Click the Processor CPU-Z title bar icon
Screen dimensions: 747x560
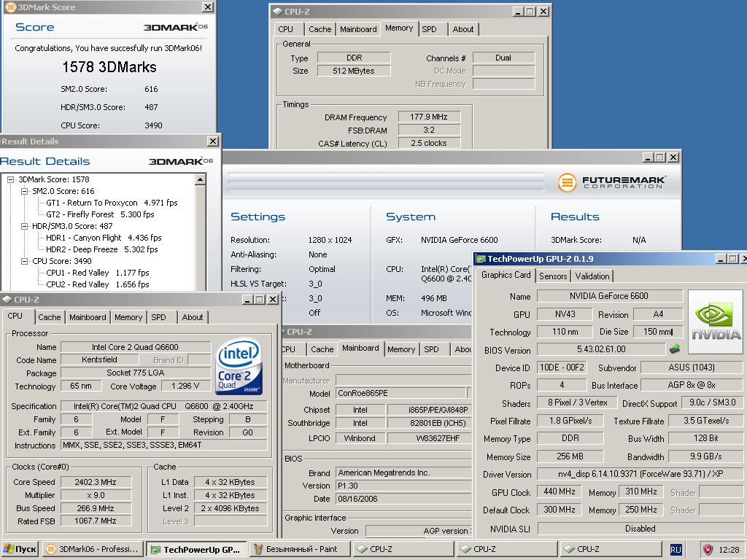coord(7,299)
